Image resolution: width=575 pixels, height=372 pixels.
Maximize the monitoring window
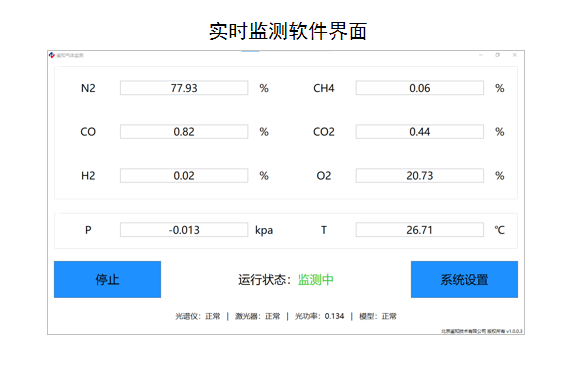point(498,55)
